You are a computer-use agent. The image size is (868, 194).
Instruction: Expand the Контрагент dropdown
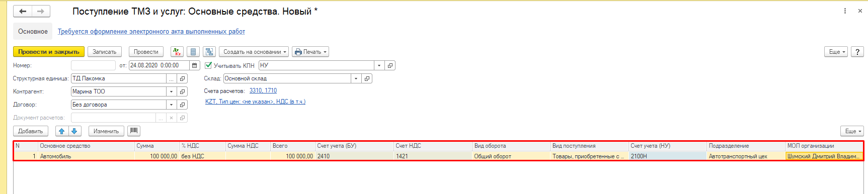172,91
